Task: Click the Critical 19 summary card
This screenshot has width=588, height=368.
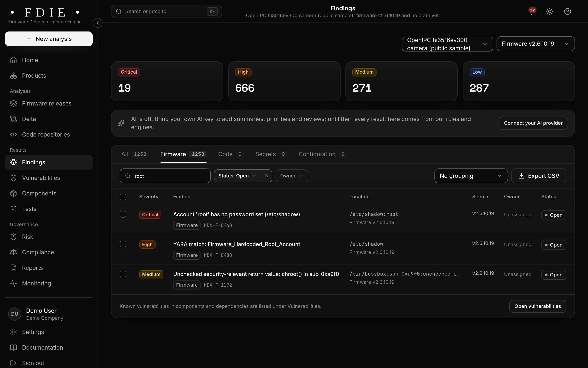Action: click(x=167, y=81)
